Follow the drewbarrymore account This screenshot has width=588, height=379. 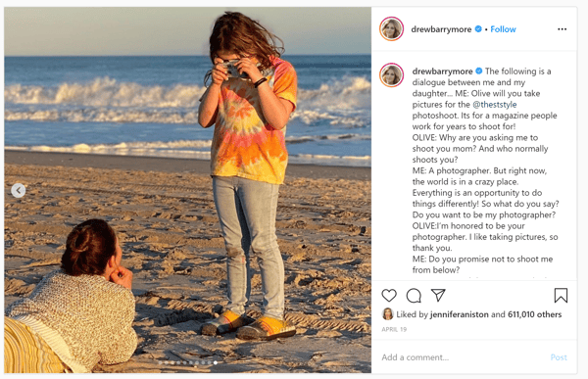(x=503, y=29)
